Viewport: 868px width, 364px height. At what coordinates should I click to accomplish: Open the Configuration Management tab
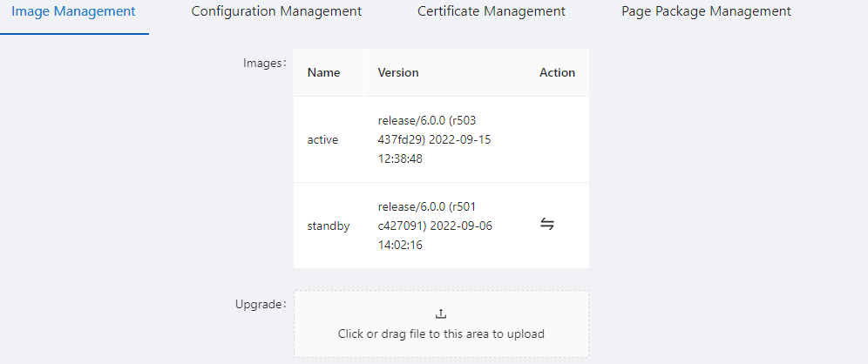pyautogui.click(x=276, y=11)
